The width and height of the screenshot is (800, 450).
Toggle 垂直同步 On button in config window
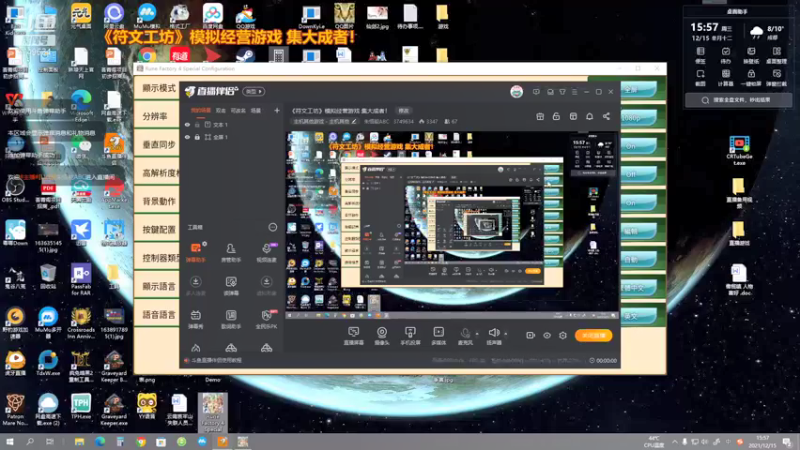[x=638, y=146]
